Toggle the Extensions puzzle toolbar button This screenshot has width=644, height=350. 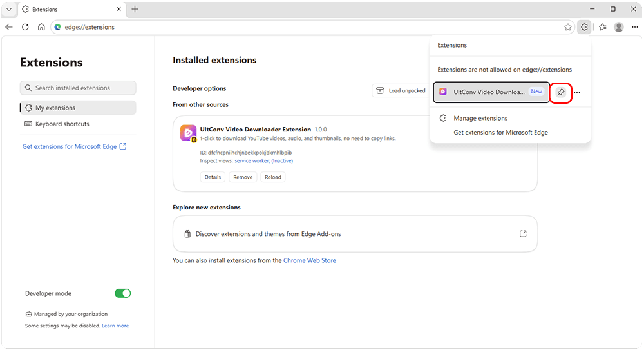[584, 27]
